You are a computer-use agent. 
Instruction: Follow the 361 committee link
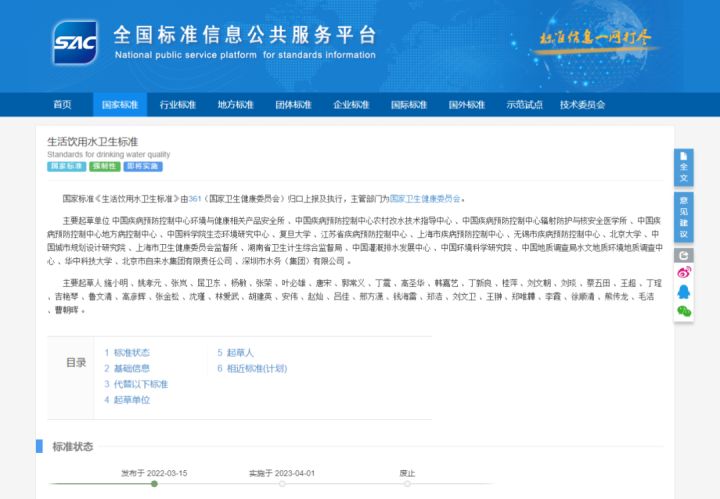[195, 199]
